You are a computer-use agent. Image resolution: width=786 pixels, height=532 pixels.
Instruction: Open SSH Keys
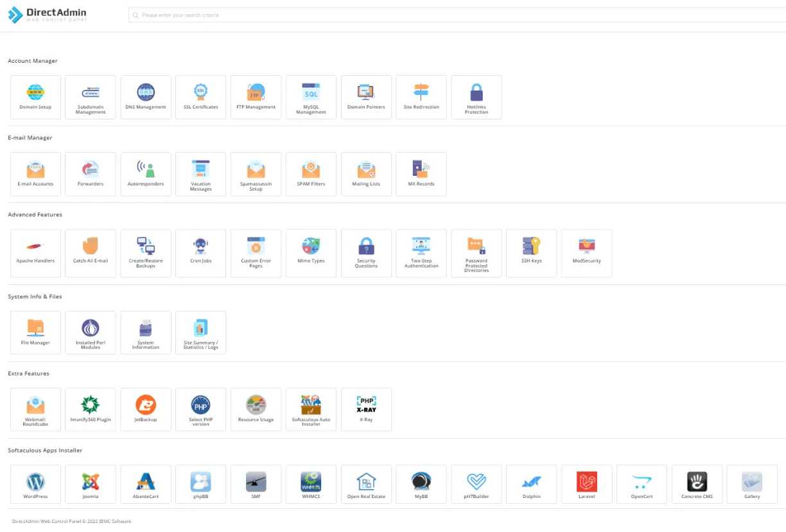click(x=532, y=253)
